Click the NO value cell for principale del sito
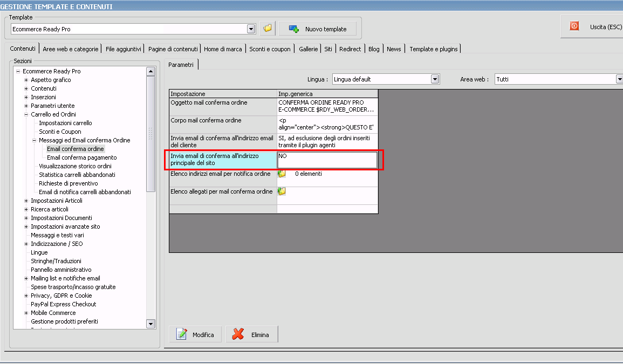The width and height of the screenshot is (623, 364). (x=327, y=160)
